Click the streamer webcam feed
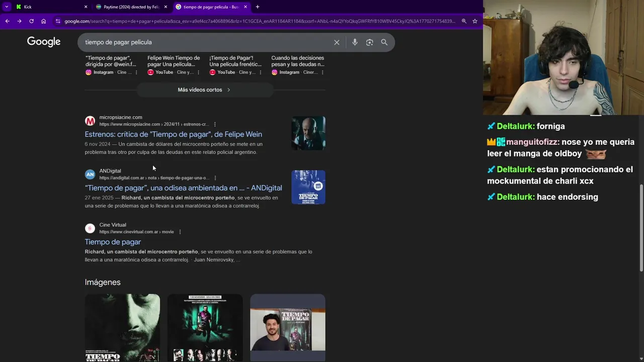 click(x=563, y=58)
